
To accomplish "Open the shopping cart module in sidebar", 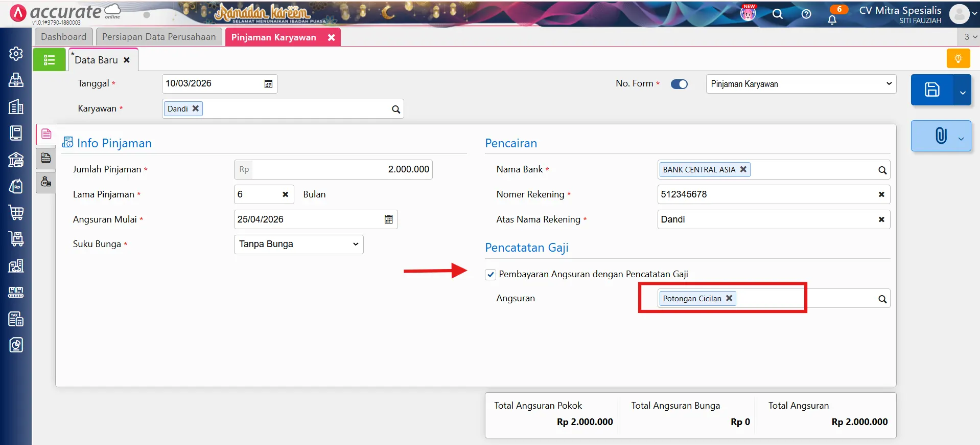I will [x=16, y=212].
